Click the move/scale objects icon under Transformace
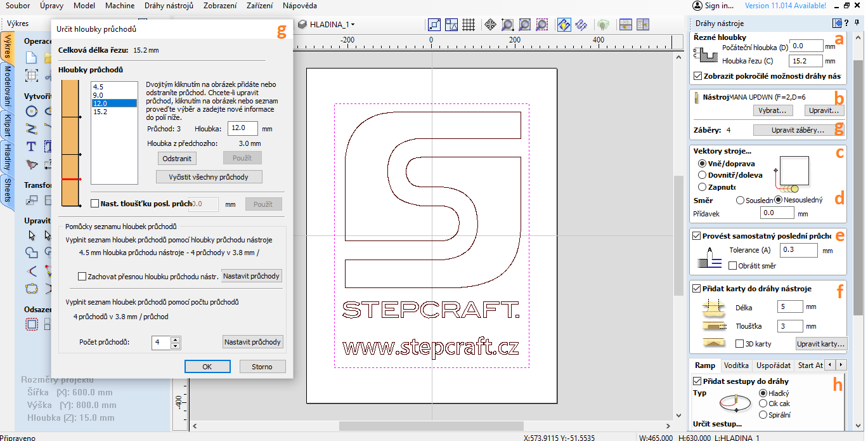The width and height of the screenshot is (868, 441). (x=32, y=201)
